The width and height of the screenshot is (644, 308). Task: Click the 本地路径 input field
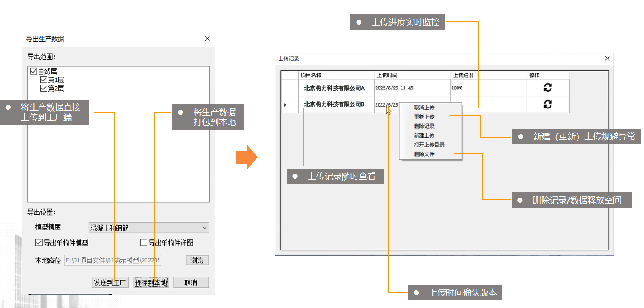click(113, 260)
